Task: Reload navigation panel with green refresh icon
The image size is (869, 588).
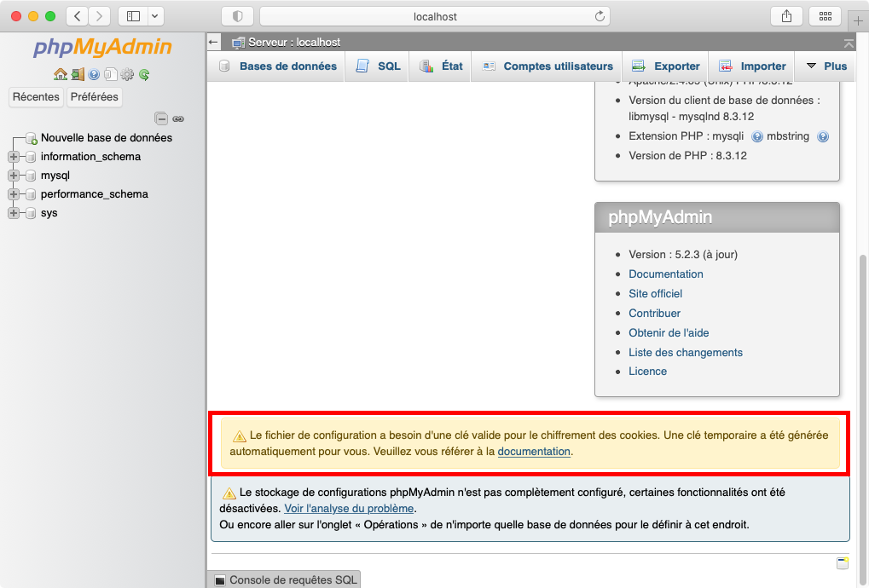Action: pyautogui.click(x=144, y=75)
